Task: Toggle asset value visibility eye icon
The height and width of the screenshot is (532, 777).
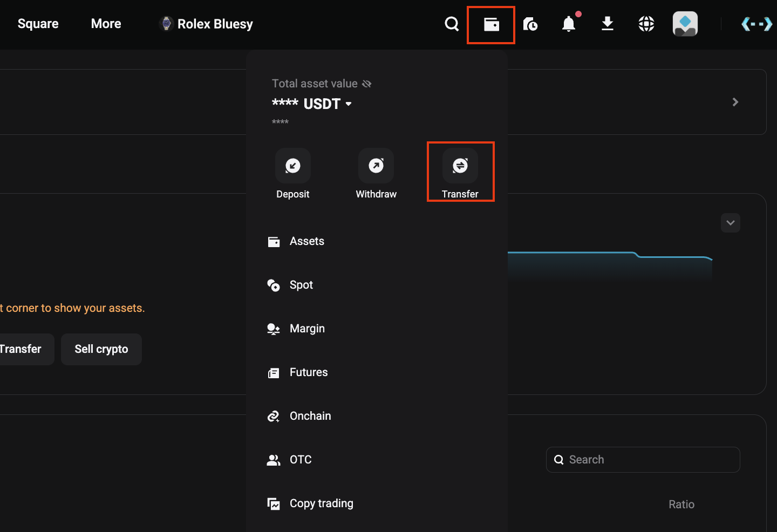Action: [x=367, y=84]
